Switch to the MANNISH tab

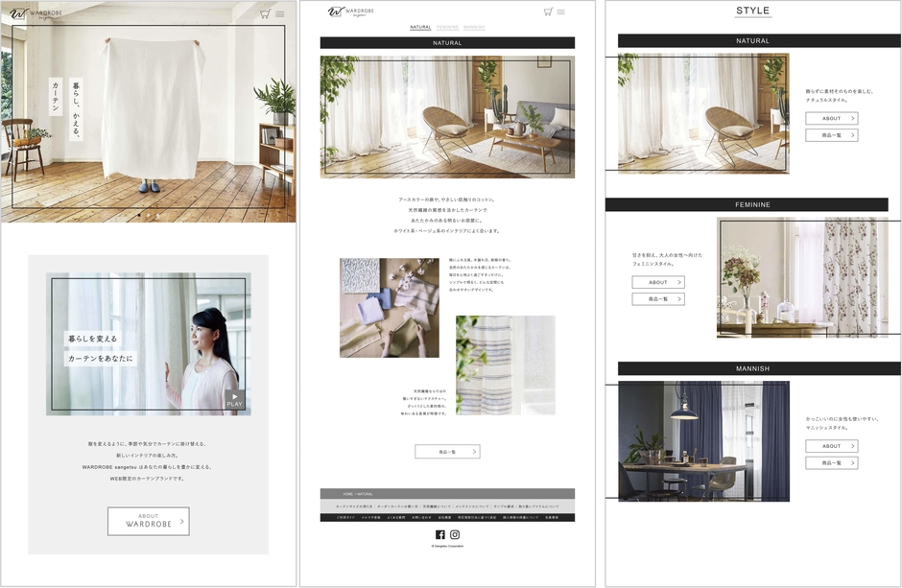point(474,28)
